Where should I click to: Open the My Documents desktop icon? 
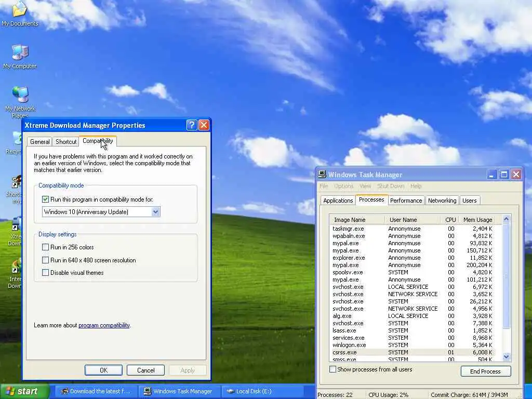pyautogui.click(x=20, y=14)
